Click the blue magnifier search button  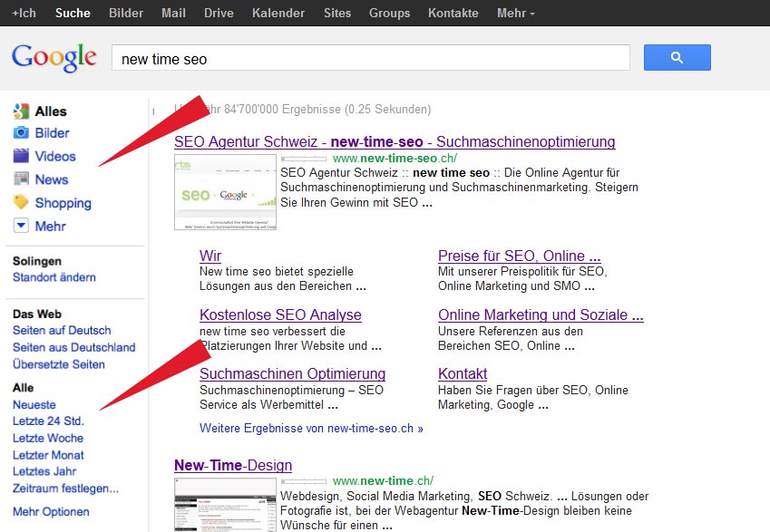tap(677, 57)
